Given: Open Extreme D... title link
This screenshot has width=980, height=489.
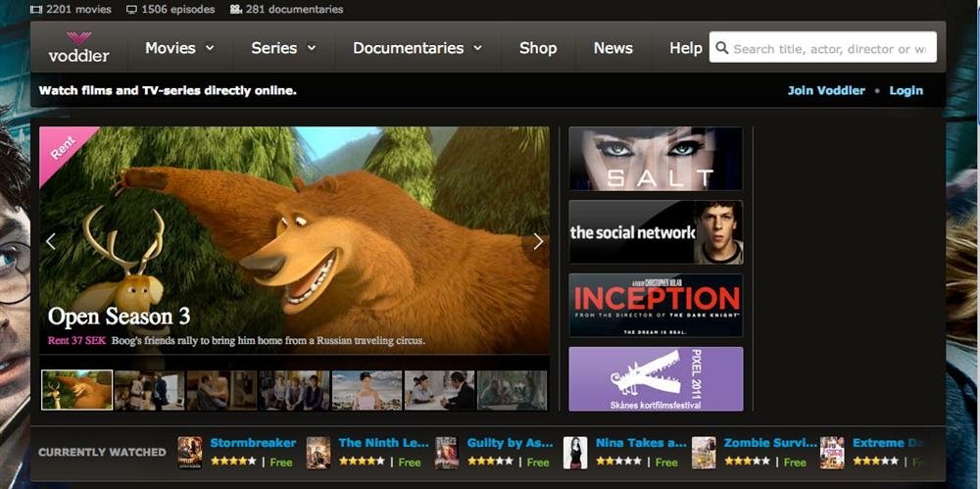Looking at the screenshot, I should coord(888,443).
